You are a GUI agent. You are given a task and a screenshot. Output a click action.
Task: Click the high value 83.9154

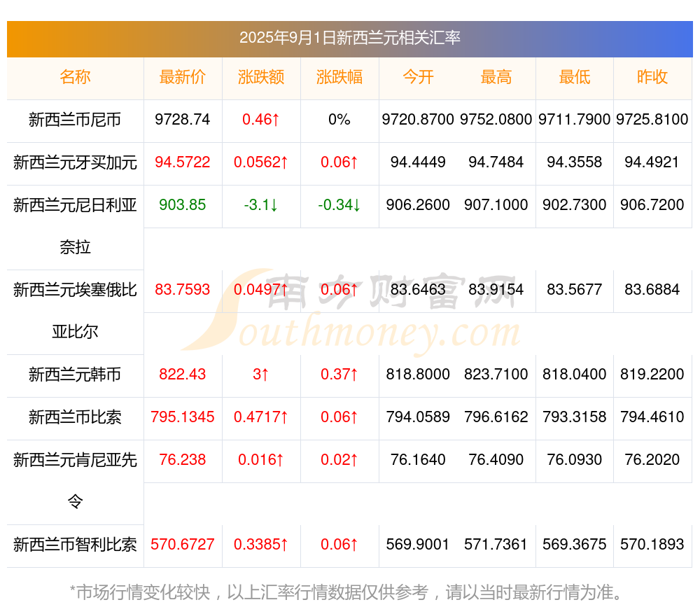coord(496,290)
